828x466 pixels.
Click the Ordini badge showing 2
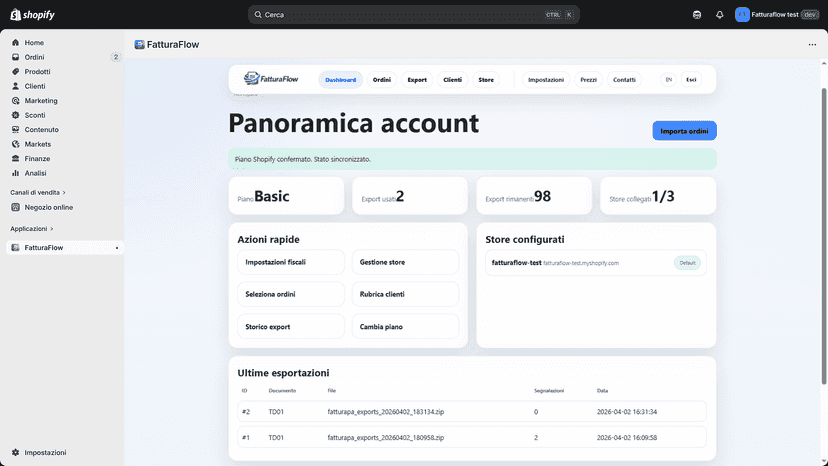point(116,57)
